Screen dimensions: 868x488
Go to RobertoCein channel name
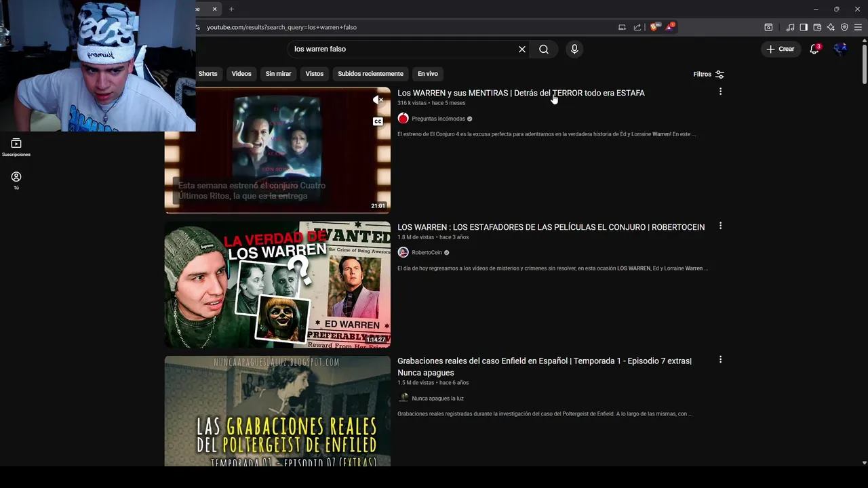tap(427, 253)
